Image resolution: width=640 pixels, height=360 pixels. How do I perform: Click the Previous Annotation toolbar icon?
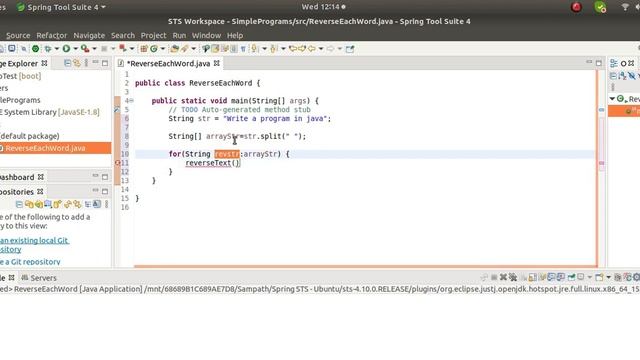273,49
